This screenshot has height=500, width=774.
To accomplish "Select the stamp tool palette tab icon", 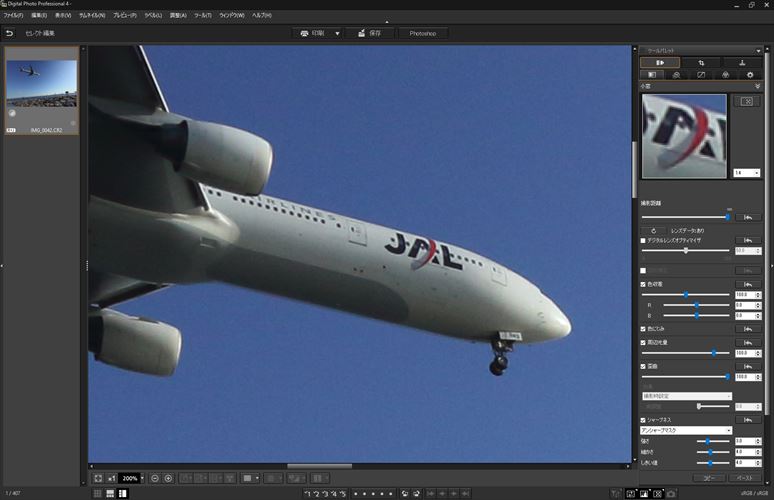I will coord(742,63).
